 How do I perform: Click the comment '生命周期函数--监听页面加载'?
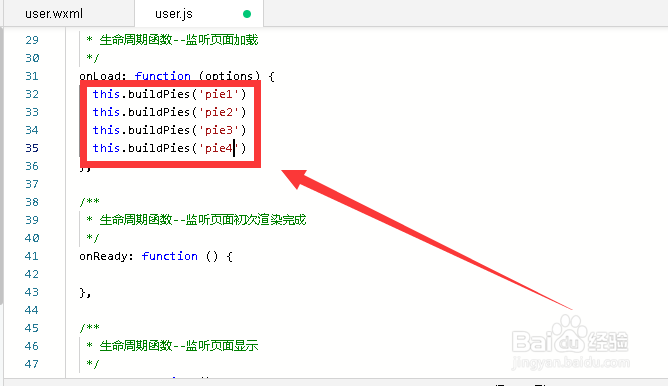click(179, 40)
